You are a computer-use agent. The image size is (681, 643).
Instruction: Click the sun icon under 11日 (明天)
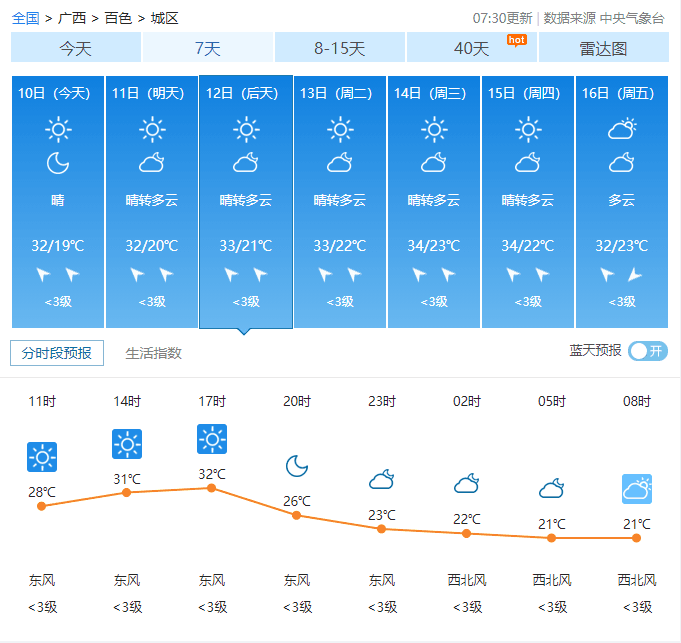pyautogui.click(x=152, y=129)
